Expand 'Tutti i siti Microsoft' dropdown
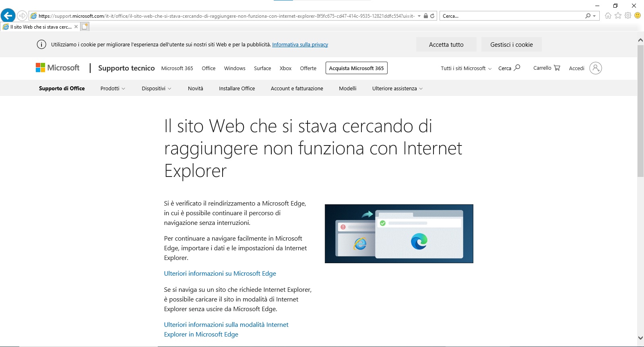This screenshot has height=347, width=644. pyautogui.click(x=466, y=68)
